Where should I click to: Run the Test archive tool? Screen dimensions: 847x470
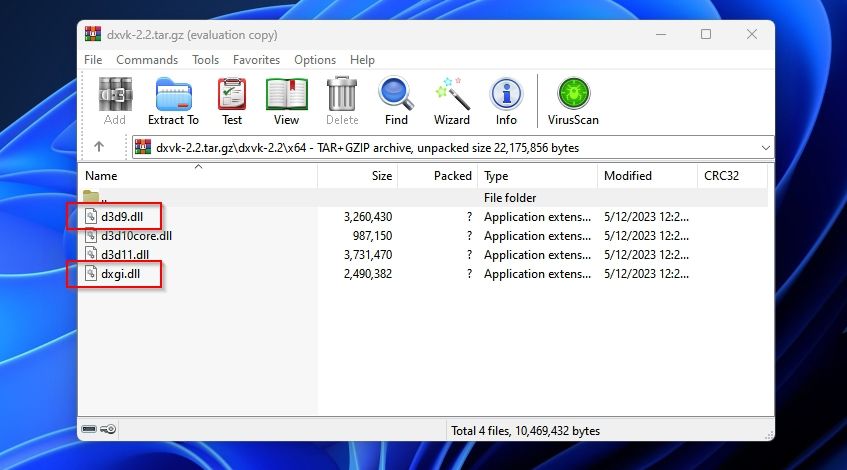click(x=232, y=95)
